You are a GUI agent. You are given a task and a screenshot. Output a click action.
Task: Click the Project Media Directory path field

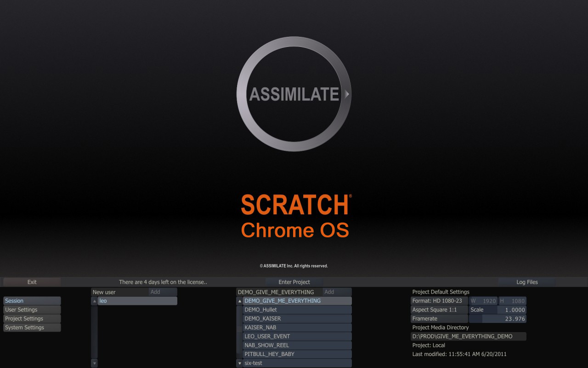469,336
